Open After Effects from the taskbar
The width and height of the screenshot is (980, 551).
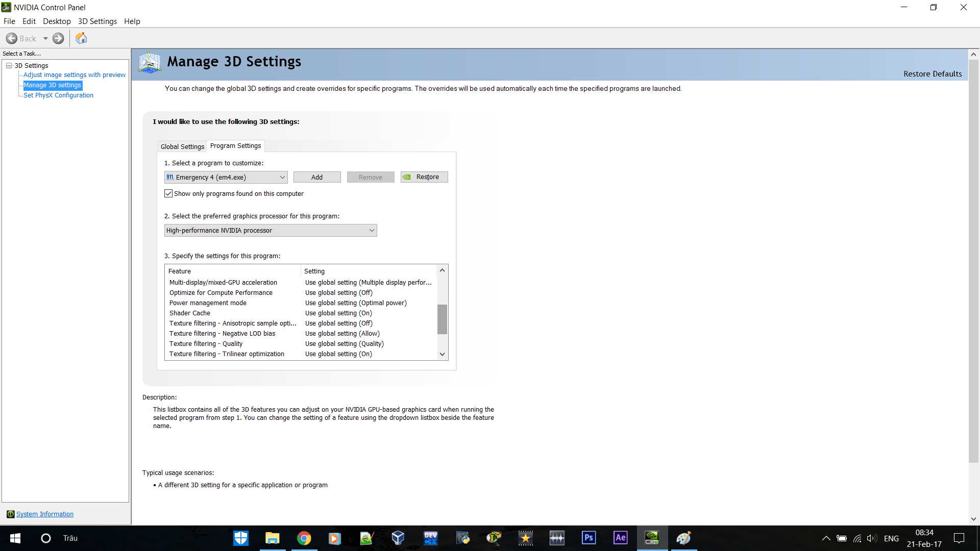click(620, 538)
